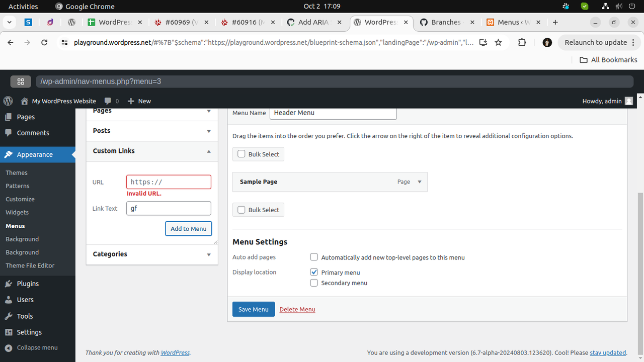This screenshot has height=362, width=644.
Task: Bookmark this page with the star icon
Action: coord(499,43)
